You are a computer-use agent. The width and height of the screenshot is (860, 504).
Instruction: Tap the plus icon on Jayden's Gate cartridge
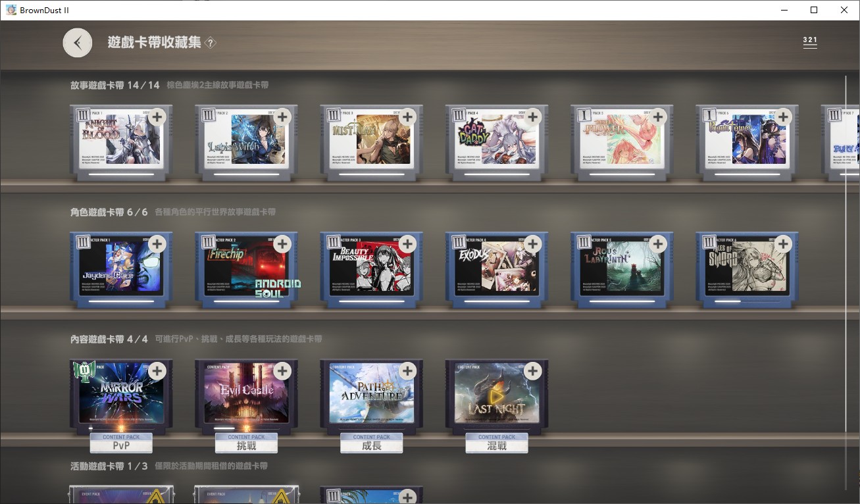tap(157, 244)
